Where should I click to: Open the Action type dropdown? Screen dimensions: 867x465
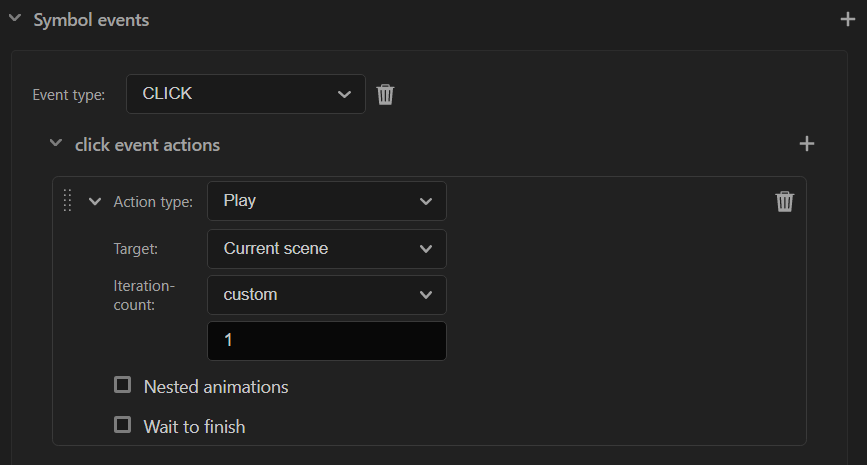(x=327, y=201)
